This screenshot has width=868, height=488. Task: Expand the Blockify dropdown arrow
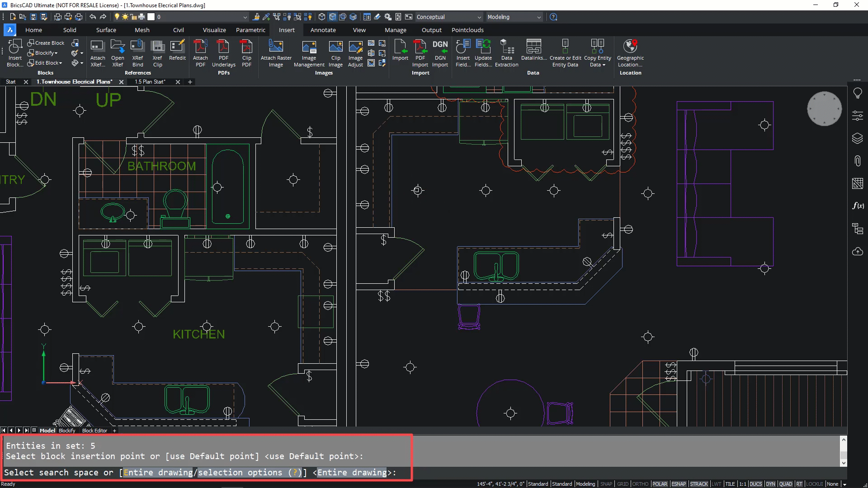(x=56, y=53)
